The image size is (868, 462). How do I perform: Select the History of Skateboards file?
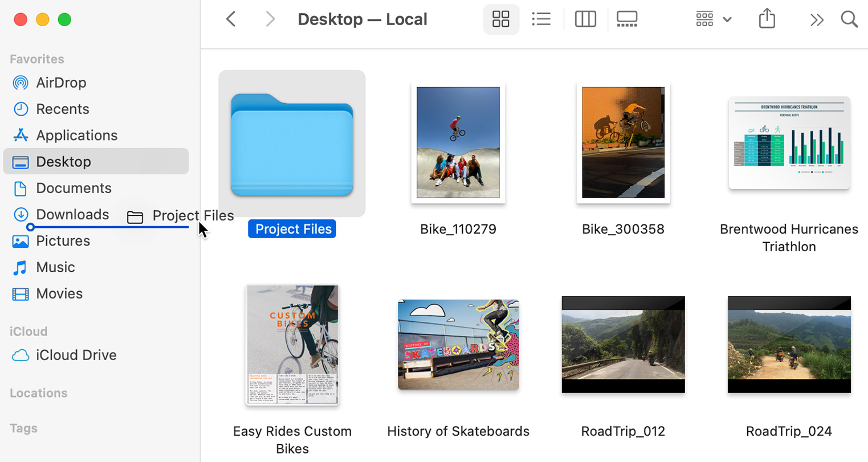pyautogui.click(x=458, y=345)
